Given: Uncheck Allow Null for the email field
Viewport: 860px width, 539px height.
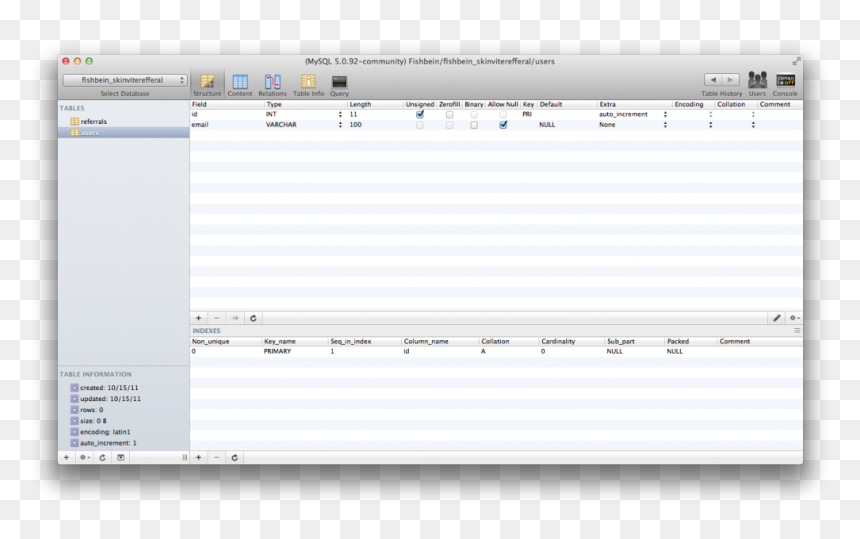Looking at the screenshot, I should pyautogui.click(x=503, y=125).
